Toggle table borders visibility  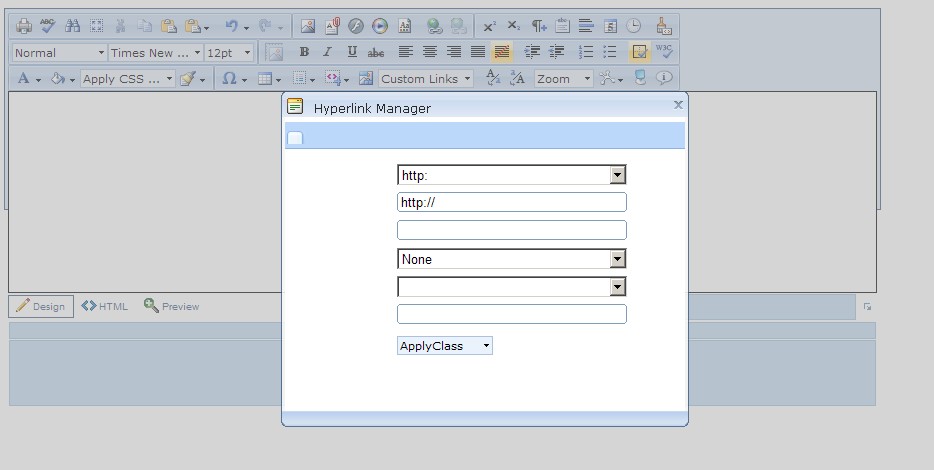[640, 52]
